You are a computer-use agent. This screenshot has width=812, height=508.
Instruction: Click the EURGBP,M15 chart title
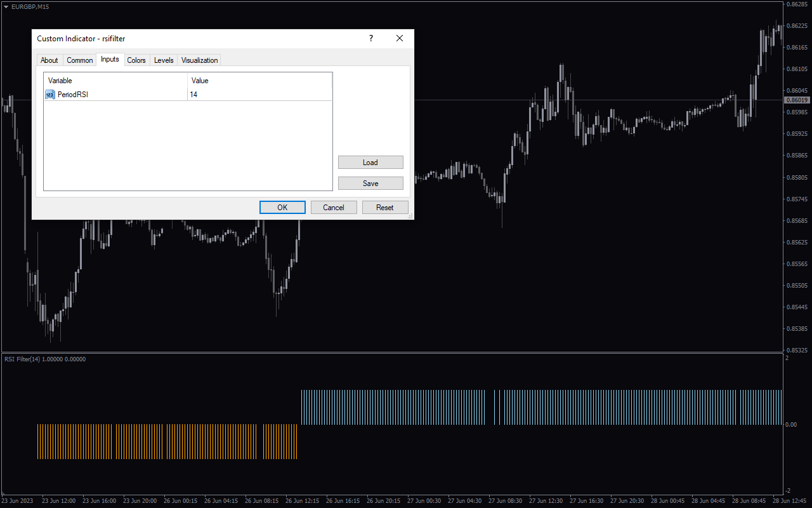click(30, 6)
